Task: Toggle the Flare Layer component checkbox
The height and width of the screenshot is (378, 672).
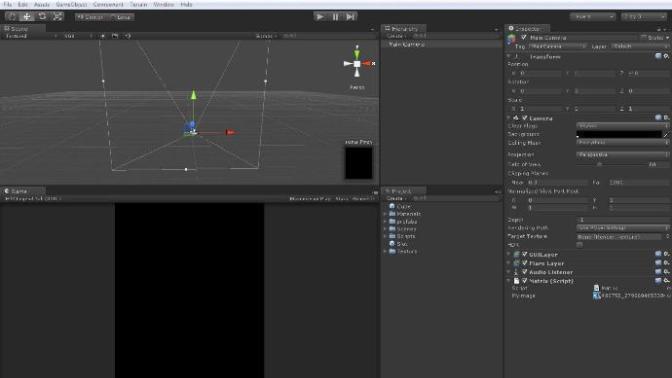Action: [525, 263]
